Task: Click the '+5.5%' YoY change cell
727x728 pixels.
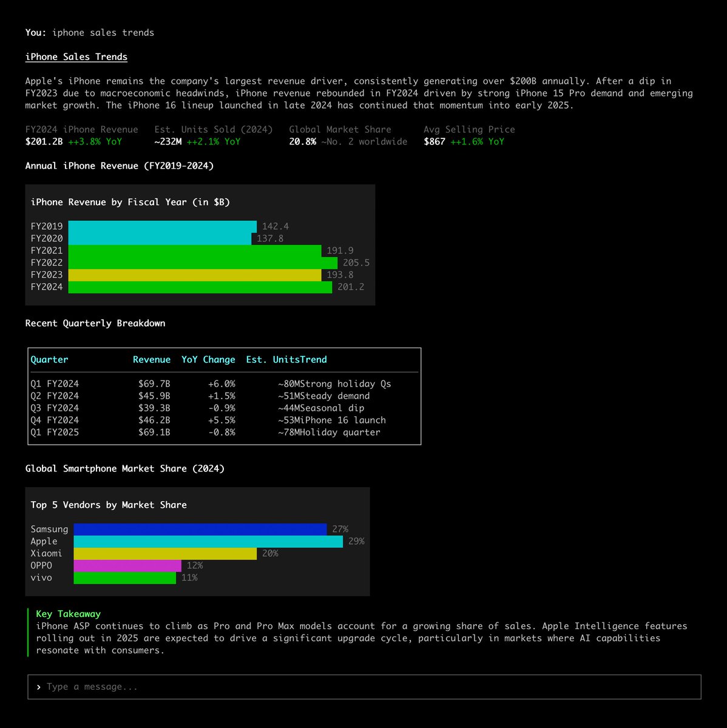Action: click(221, 420)
